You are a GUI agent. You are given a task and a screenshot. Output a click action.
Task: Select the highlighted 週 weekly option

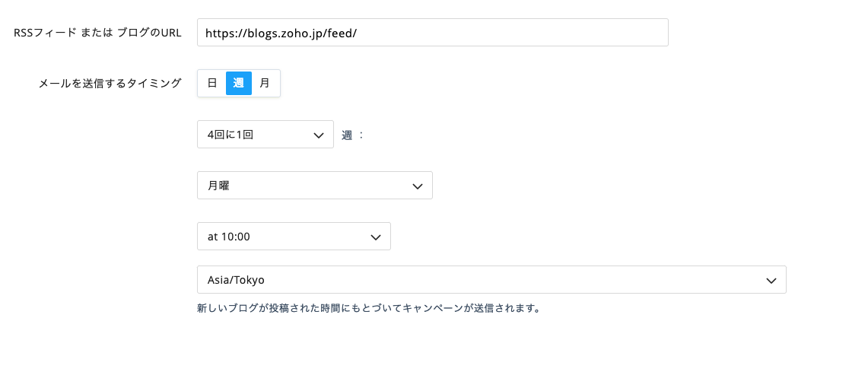coord(239,83)
